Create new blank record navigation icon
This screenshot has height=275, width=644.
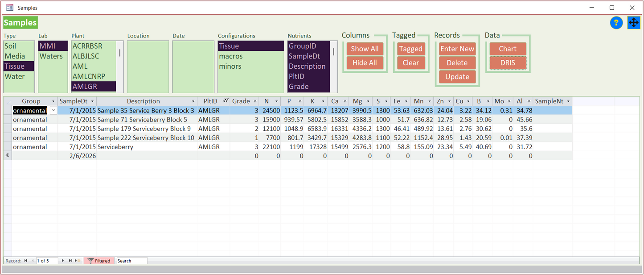78,261
